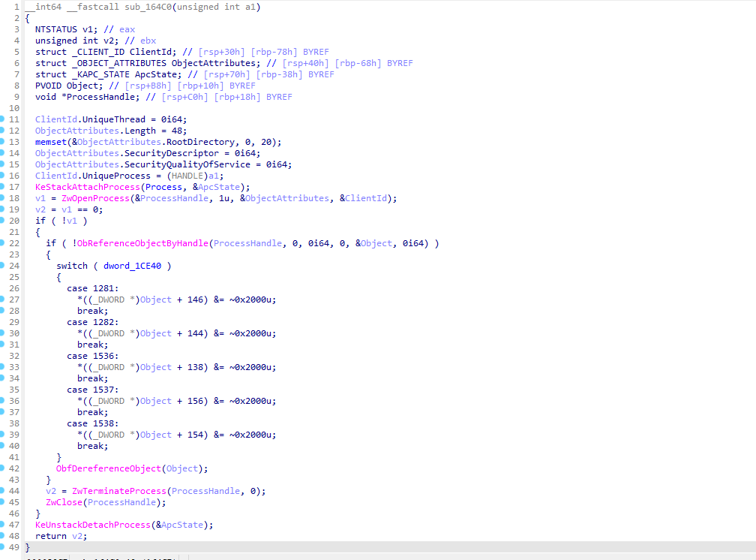Click breakpoint dot on line 17
The height and width of the screenshot is (560, 756).
coord(4,187)
